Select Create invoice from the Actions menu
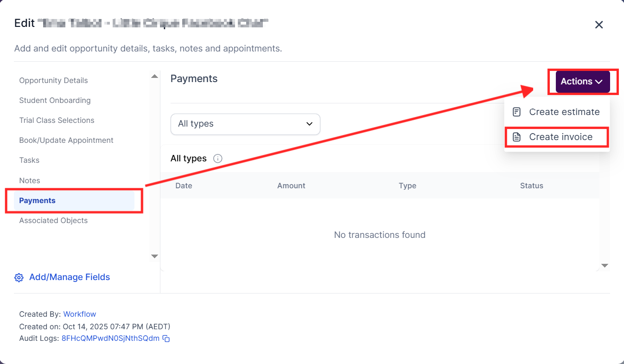 [560, 137]
